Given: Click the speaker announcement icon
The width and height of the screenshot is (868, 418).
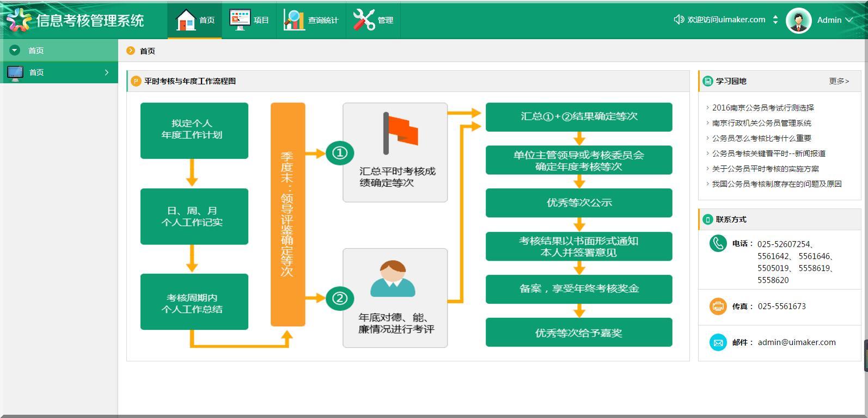Looking at the screenshot, I should click(678, 20).
